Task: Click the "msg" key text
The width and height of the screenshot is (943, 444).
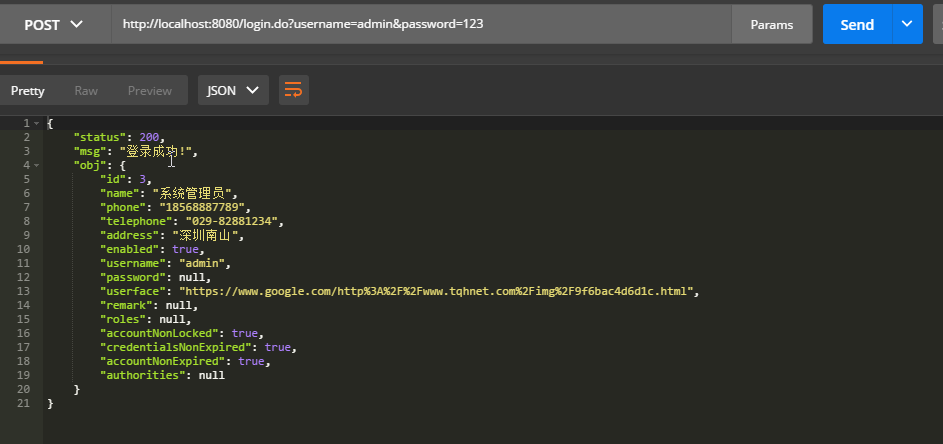Action: 90,151
